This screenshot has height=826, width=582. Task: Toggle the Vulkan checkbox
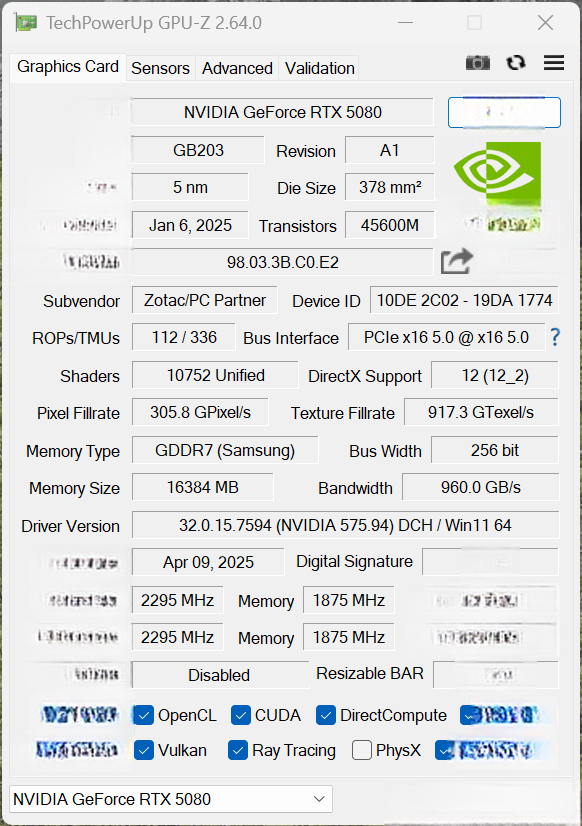[143, 750]
